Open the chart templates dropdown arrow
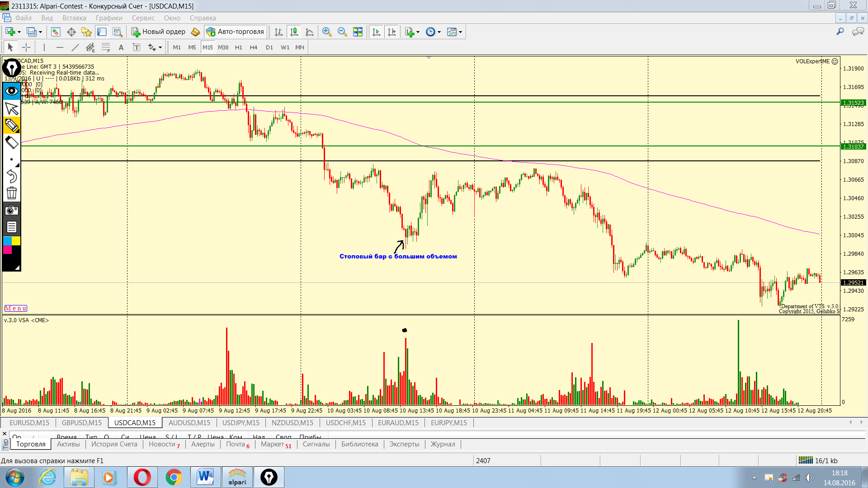The width and height of the screenshot is (868, 488). [x=460, y=32]
